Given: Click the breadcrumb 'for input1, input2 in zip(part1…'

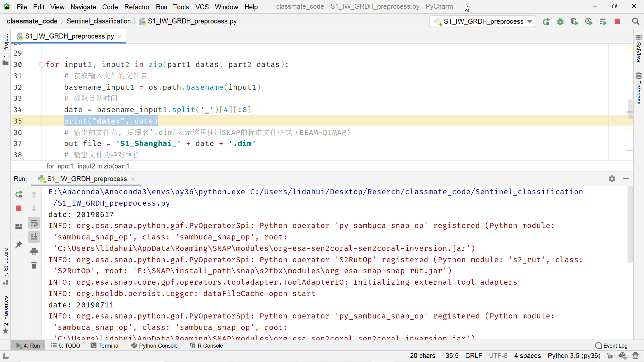Looking at the screenshot, I should click(x=91, y=166).
